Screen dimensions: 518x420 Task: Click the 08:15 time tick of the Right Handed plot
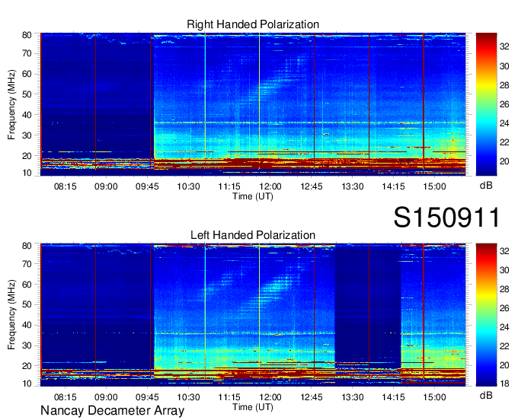click(x=65, y=186)
